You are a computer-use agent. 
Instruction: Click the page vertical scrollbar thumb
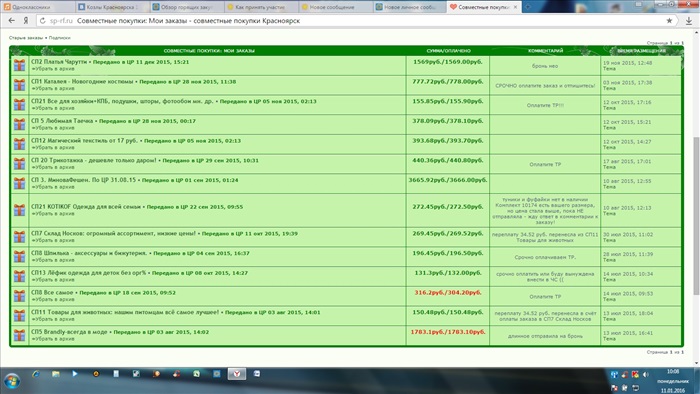tap(696, 216)
